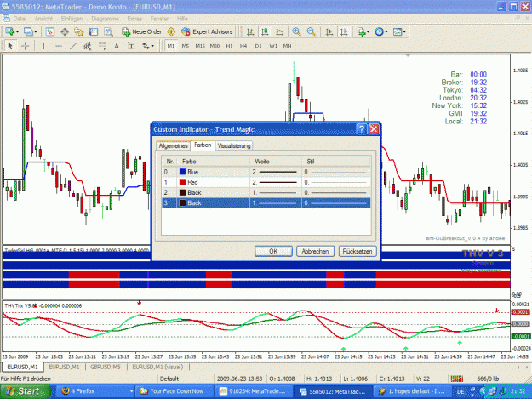This screenshot has height=399, width=532.
Task: Click the Rücksetzen button
Action: [358, 251]
